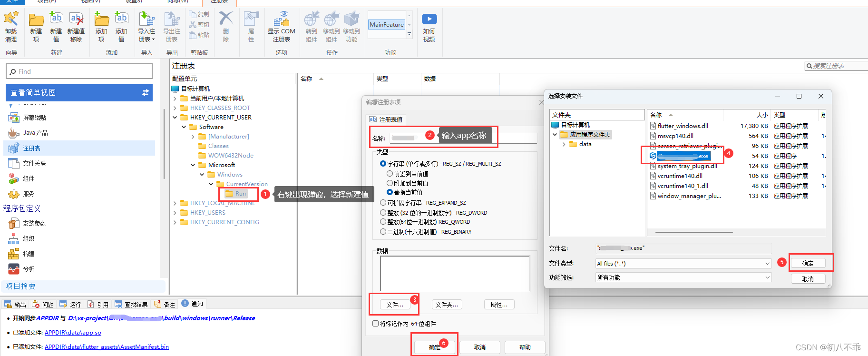The image size is (868, 356).
Task: Open the 导入注册表 ribbon icon
Action: pos(146,19)
